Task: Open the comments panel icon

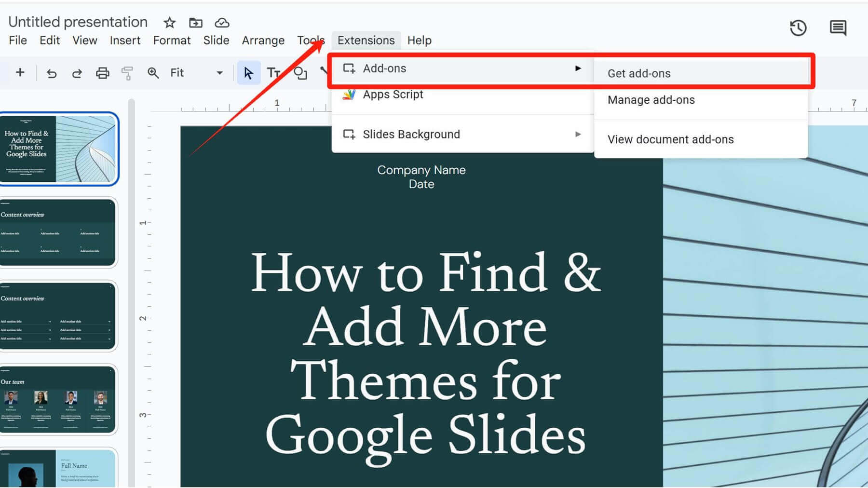Action: [838, 28]
